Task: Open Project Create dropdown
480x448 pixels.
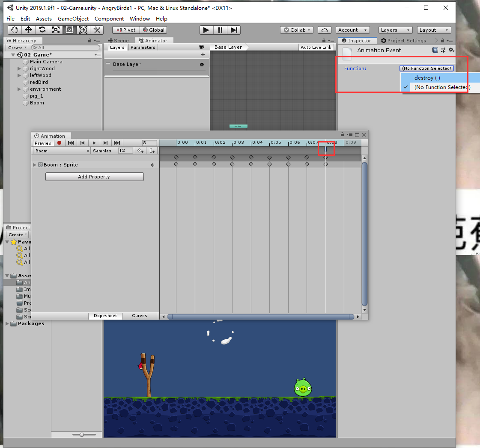Action: pyautogui.click(x=18, y=234)
